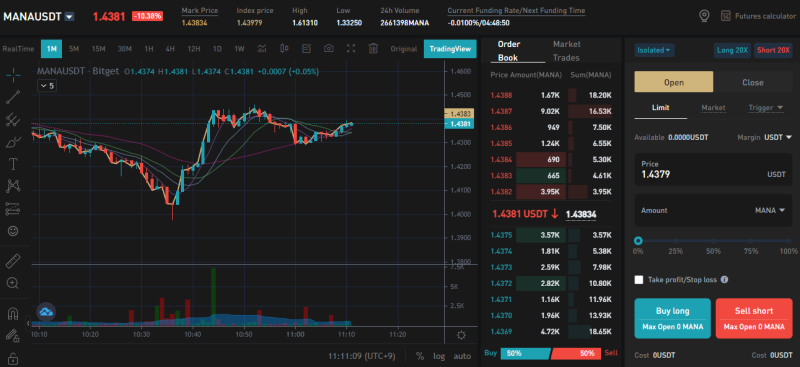Switch chart to Original view

coord(404,49)
